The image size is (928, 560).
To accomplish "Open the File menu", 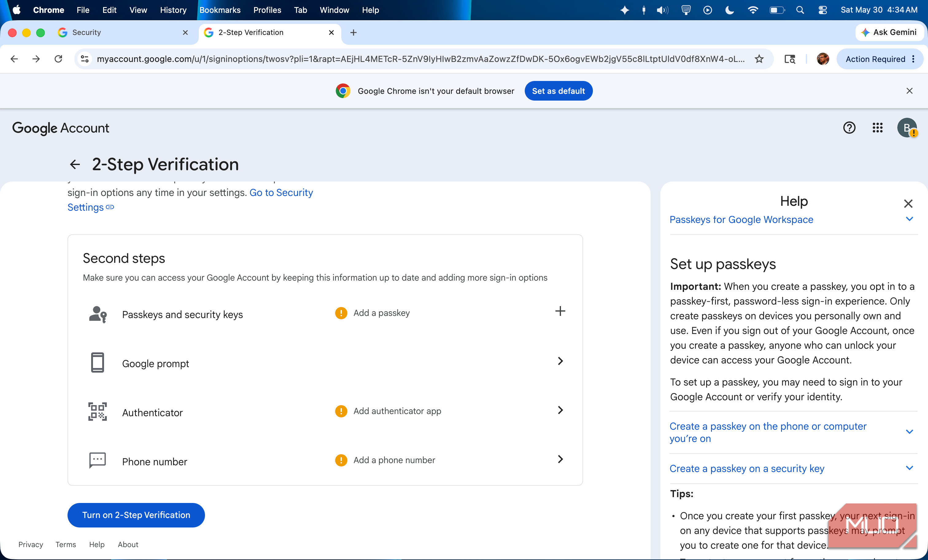I will coord(83,10).
